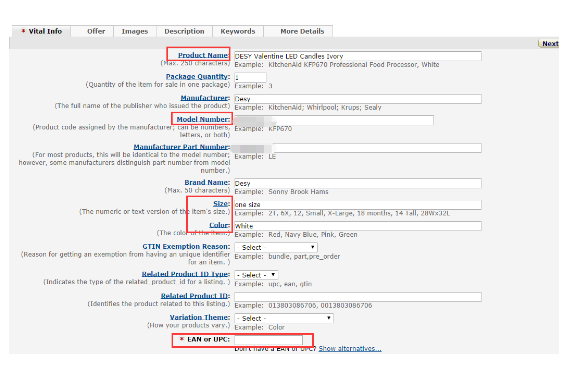Click the Related Product ID input field
The height and width of the screenshot is (368, 580).
tap(358, 297)
